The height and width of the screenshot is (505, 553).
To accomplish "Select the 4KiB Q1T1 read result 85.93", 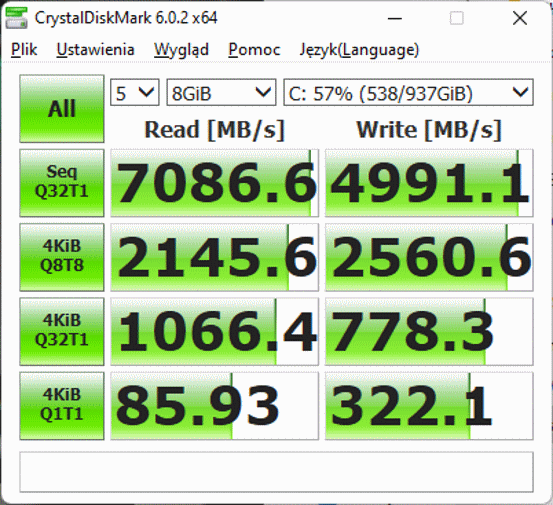I will [214, 406].
